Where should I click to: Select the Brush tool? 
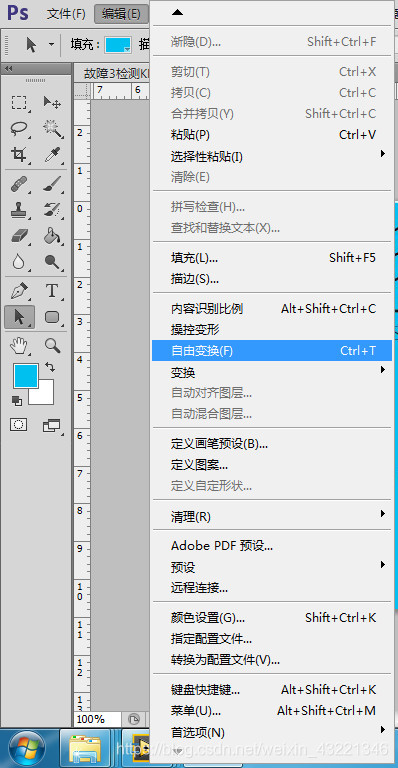[51, 185]
